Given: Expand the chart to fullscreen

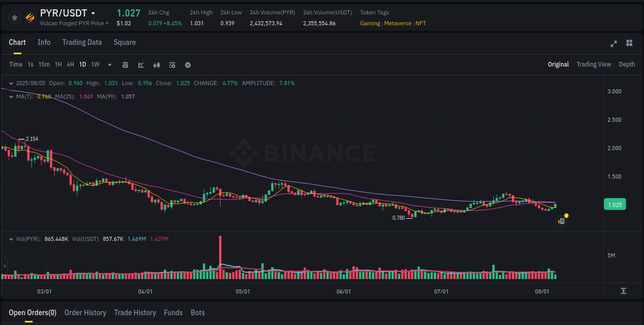Looking at the screenshot, I should [613, 44].
